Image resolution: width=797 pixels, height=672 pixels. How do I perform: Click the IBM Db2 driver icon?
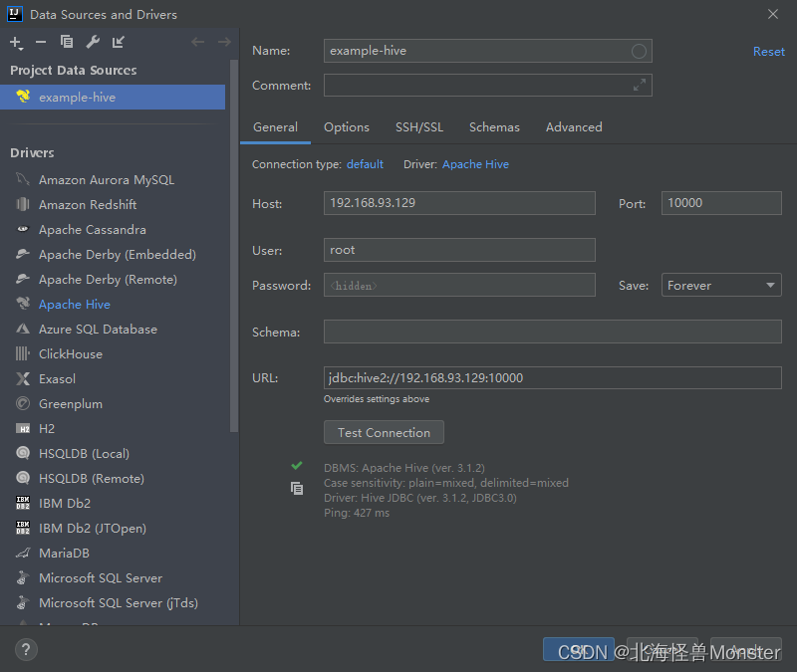pos(23,503)
